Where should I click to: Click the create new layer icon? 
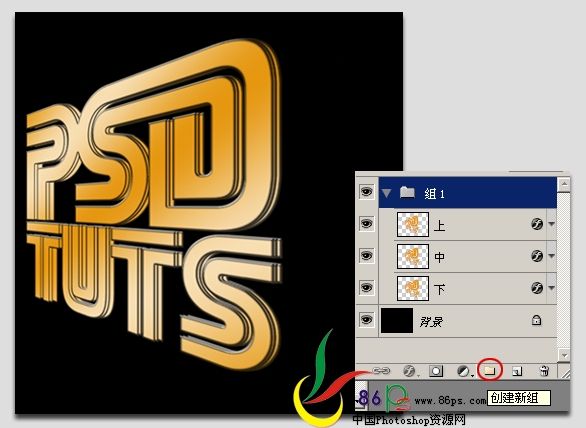[517, 371]
